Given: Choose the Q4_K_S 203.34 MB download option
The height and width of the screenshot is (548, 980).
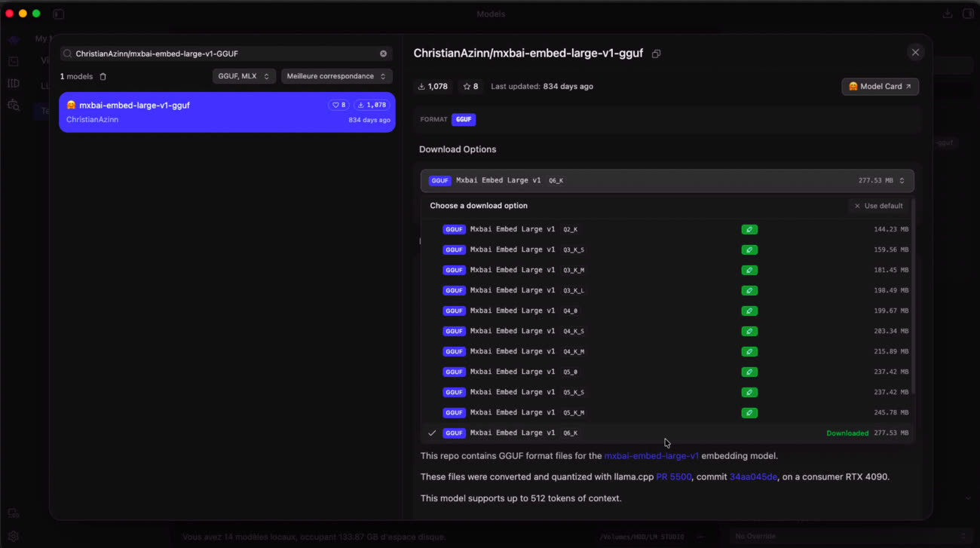Looking at the screenshot, I should click(x=667, y=331).
